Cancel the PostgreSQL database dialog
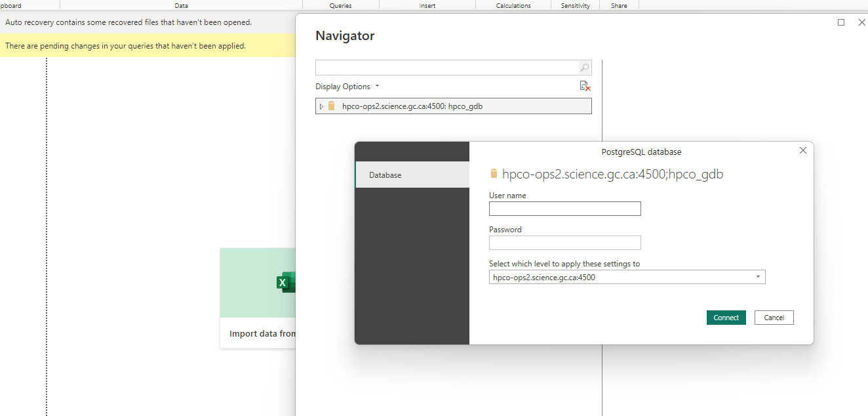The height and width of the screenshot is (416, 868). [x=774, y=318]
